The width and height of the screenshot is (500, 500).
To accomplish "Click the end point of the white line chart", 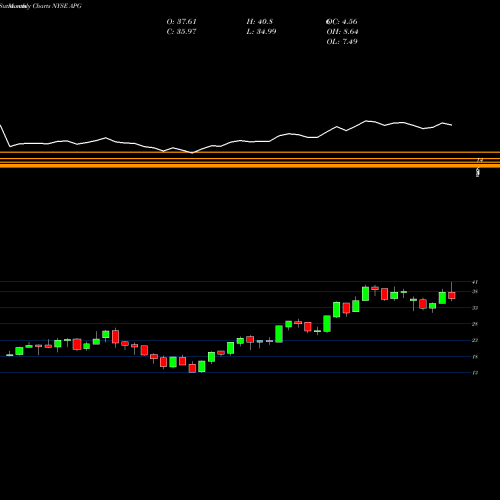I will pos(452,125).
